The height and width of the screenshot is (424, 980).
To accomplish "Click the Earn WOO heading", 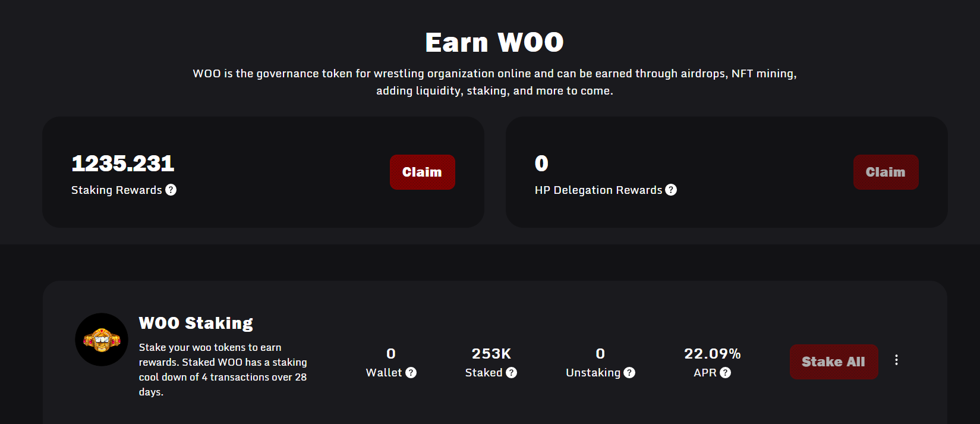I will coord(494,42).
